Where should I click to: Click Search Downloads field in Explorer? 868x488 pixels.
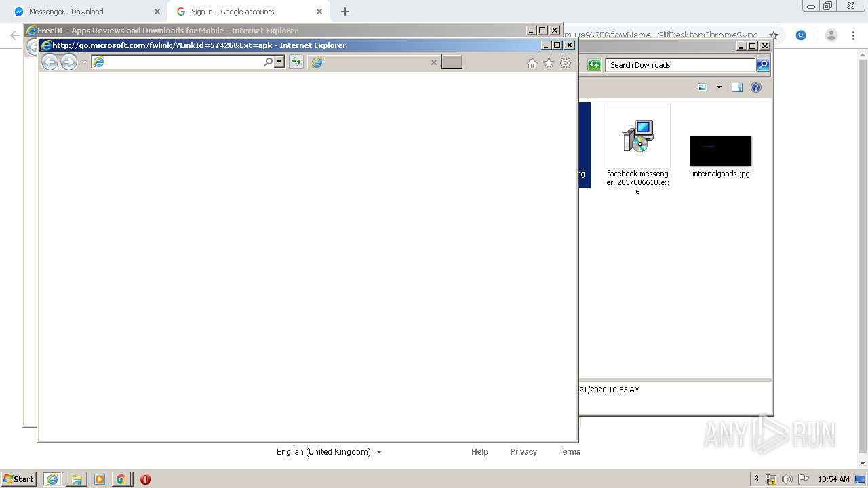pos(680,65)
